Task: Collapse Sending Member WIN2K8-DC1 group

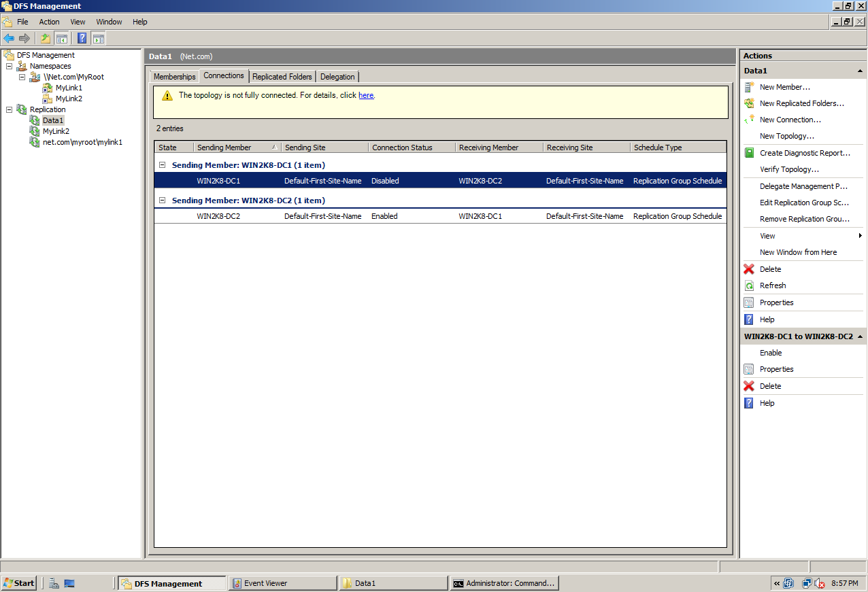Action: coord(163,165)
